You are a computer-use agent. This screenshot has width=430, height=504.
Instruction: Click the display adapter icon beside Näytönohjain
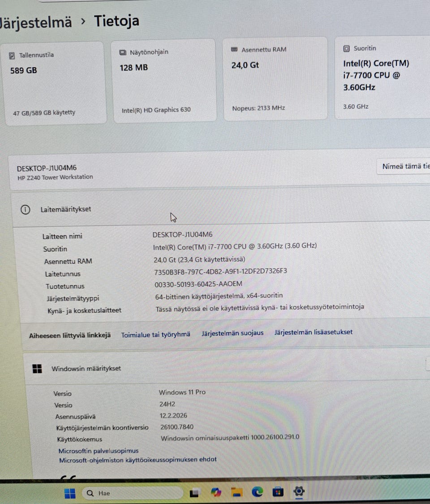(x=123, y=52)
